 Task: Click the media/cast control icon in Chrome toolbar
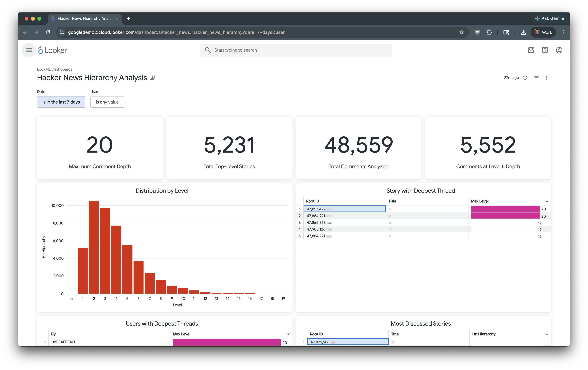(477, 32)
